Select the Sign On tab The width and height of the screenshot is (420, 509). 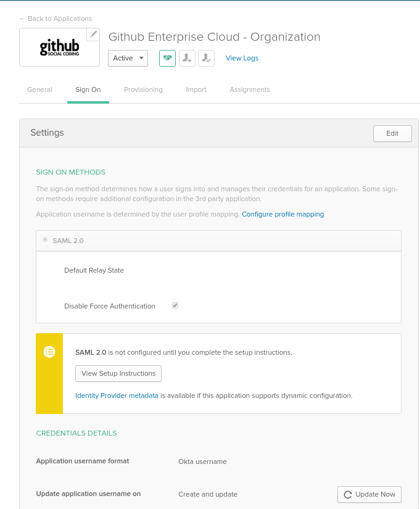click(88, 89)
